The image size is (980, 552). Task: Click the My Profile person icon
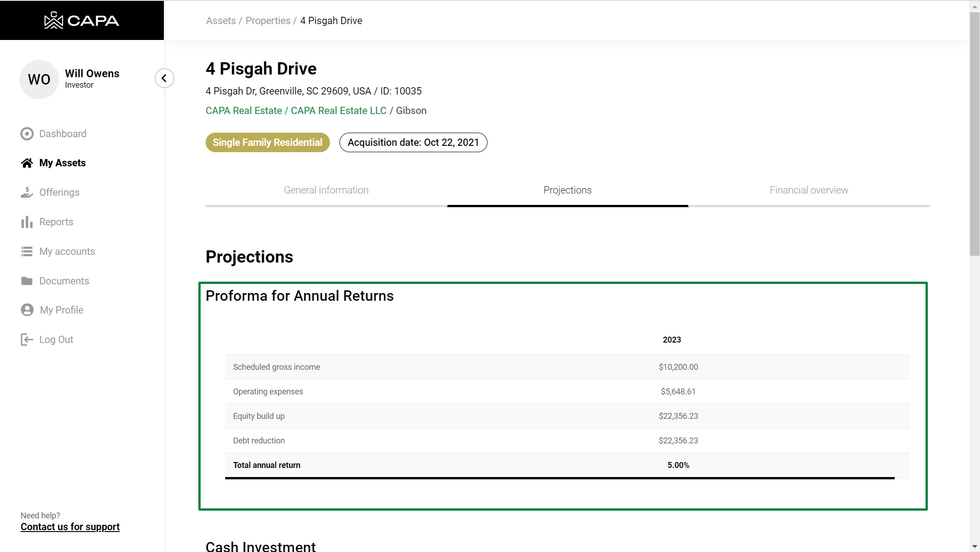27,310
